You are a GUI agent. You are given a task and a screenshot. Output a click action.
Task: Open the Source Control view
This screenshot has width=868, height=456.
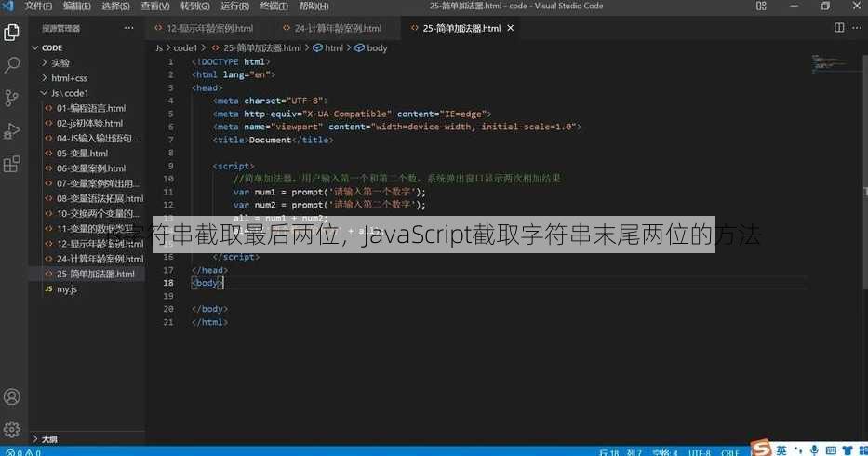click(x=11, y=98)
